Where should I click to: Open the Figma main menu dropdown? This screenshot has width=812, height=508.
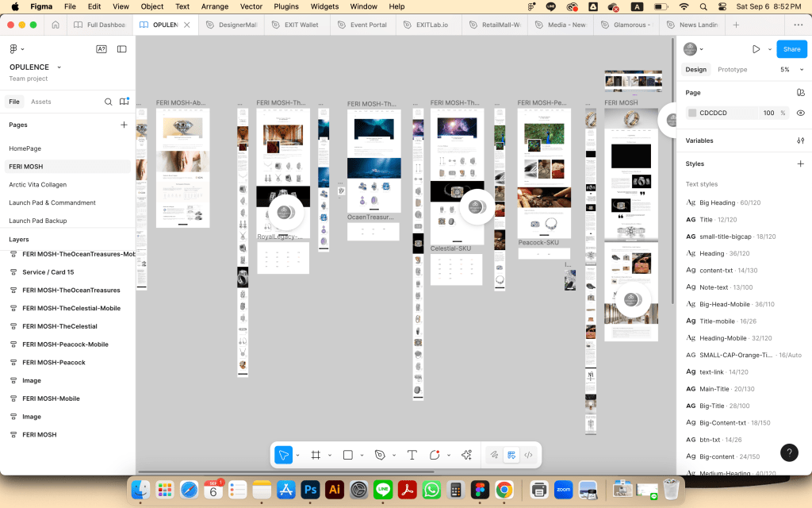pyautogui.click(x=16, y=49)
